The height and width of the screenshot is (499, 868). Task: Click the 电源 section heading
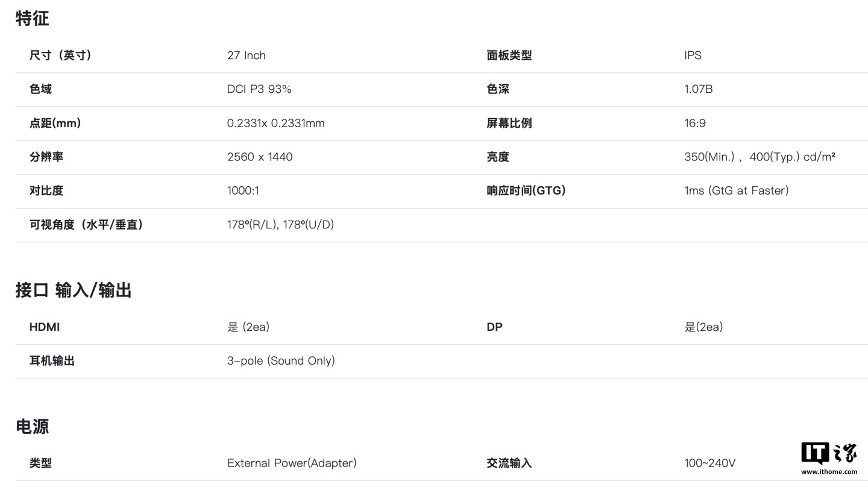(x=32, y=427)
